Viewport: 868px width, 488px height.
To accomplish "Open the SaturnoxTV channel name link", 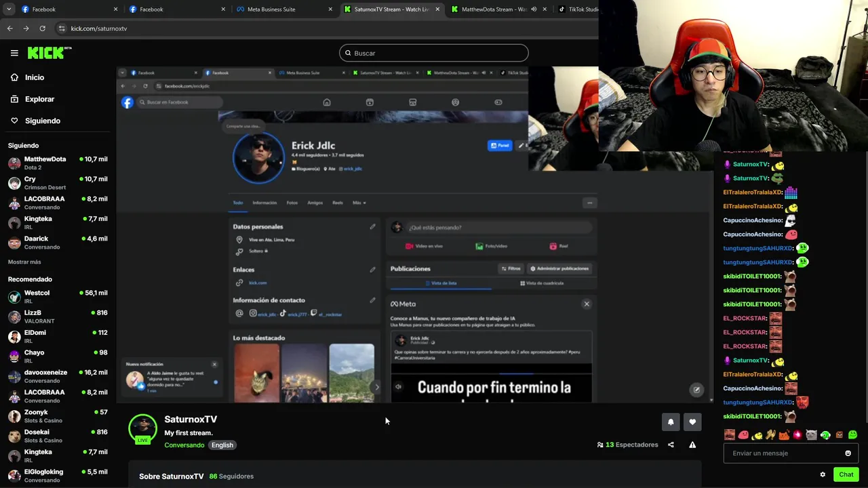I will coord(191,420).
